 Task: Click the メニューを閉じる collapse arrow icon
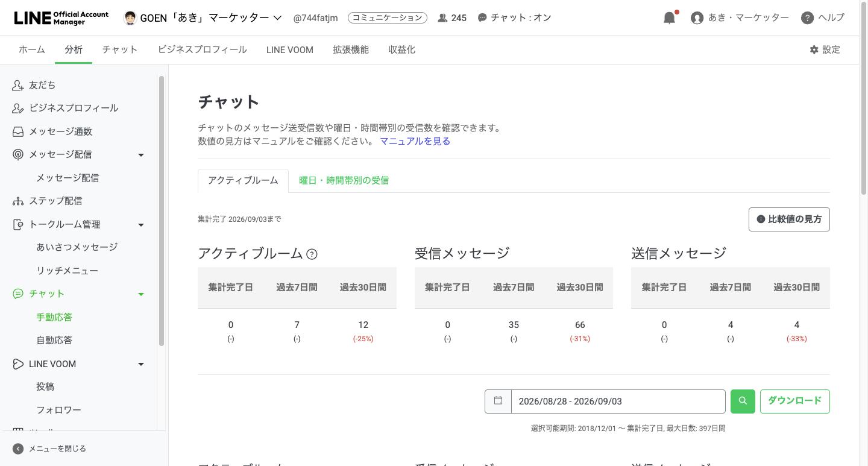pos(18,449)
